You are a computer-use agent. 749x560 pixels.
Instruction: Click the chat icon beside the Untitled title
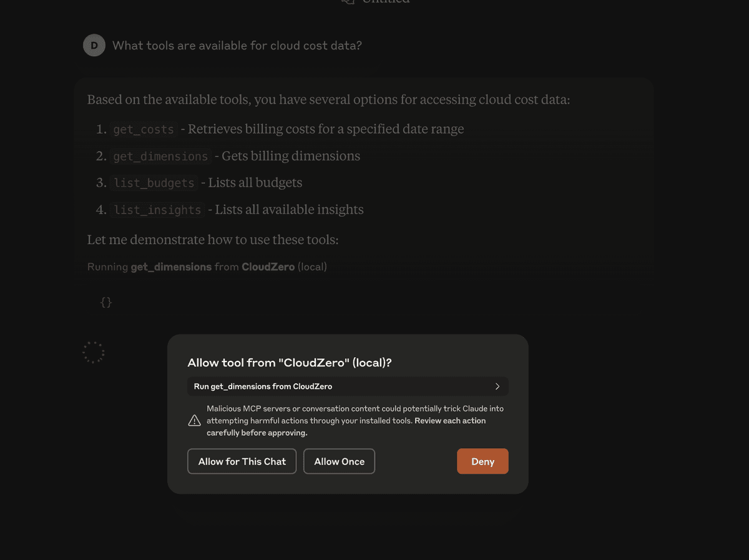coord(348,1)
